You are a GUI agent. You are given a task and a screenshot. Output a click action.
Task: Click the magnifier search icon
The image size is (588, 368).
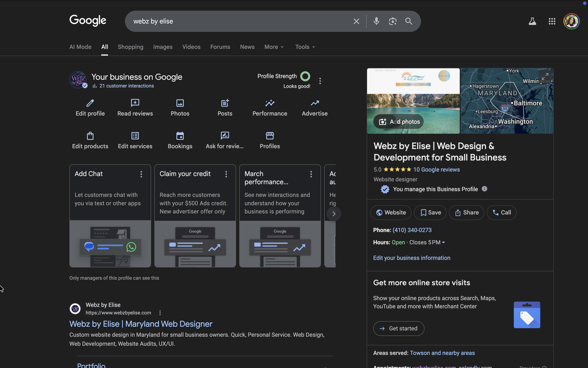coord(409,21)
